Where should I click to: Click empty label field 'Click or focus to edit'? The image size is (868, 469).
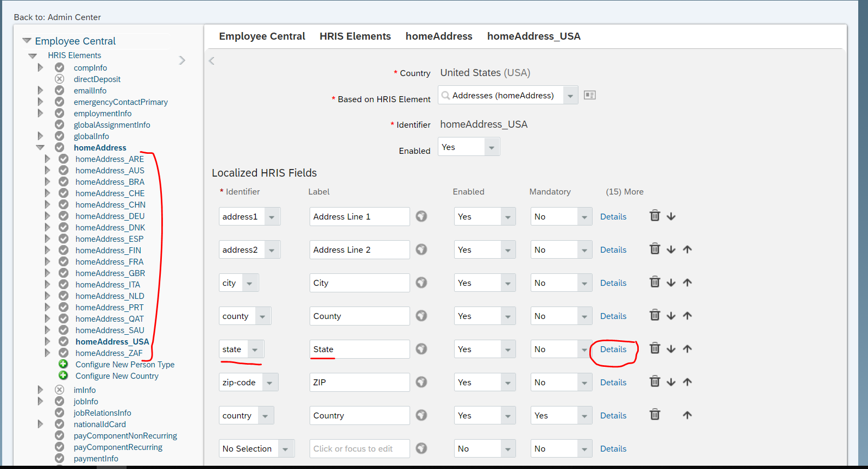pos(360,448)
